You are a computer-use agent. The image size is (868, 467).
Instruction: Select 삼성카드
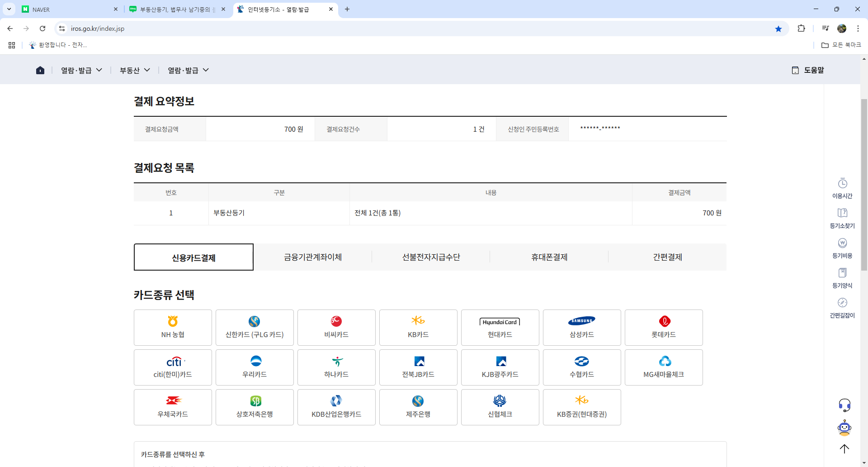point(582,328)
